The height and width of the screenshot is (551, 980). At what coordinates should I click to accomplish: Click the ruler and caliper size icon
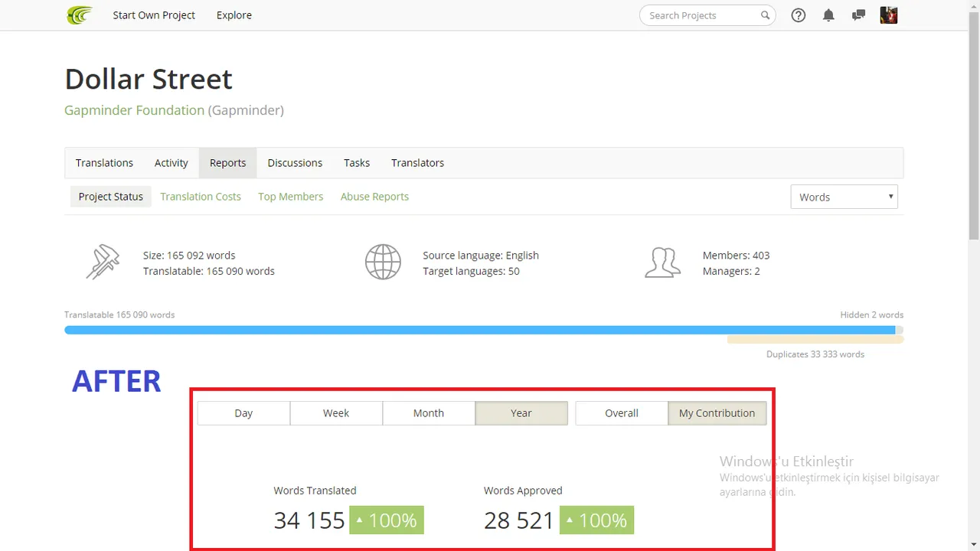103,262
